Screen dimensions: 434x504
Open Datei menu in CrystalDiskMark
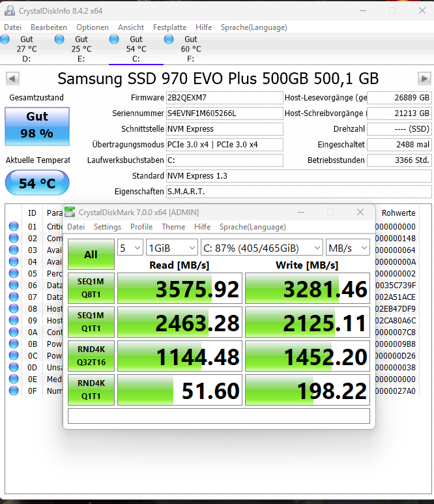[x=76, y=227]
